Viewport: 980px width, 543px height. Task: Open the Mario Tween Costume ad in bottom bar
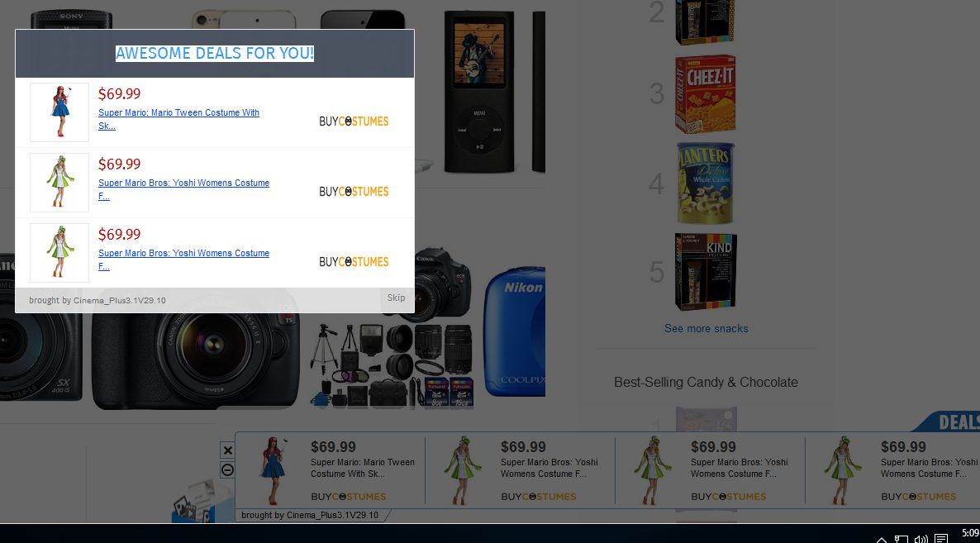point(331,470)
